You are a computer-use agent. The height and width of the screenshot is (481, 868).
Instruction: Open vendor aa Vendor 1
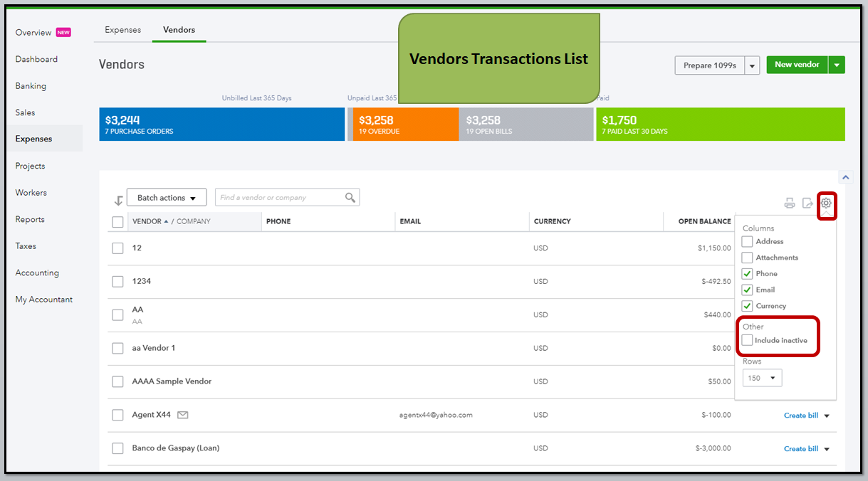pos(154,348)
